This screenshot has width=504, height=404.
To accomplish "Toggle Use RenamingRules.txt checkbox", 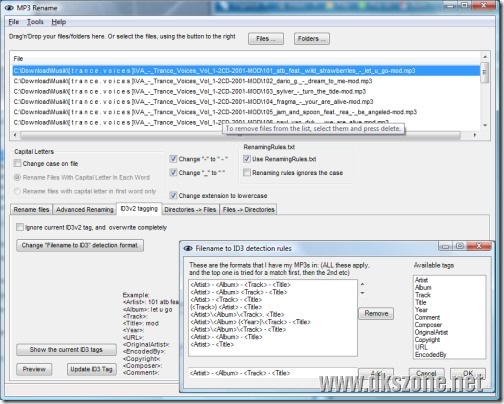I will (247, 159).
